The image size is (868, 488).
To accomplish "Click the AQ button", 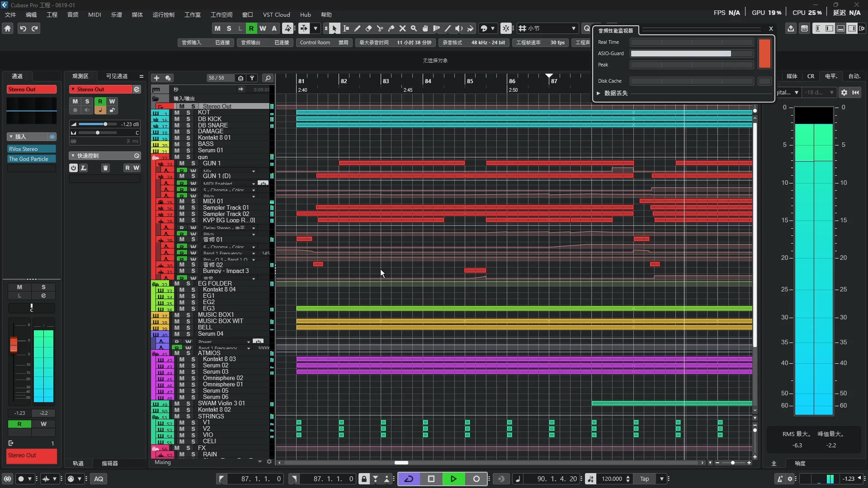I will point(99,479).
